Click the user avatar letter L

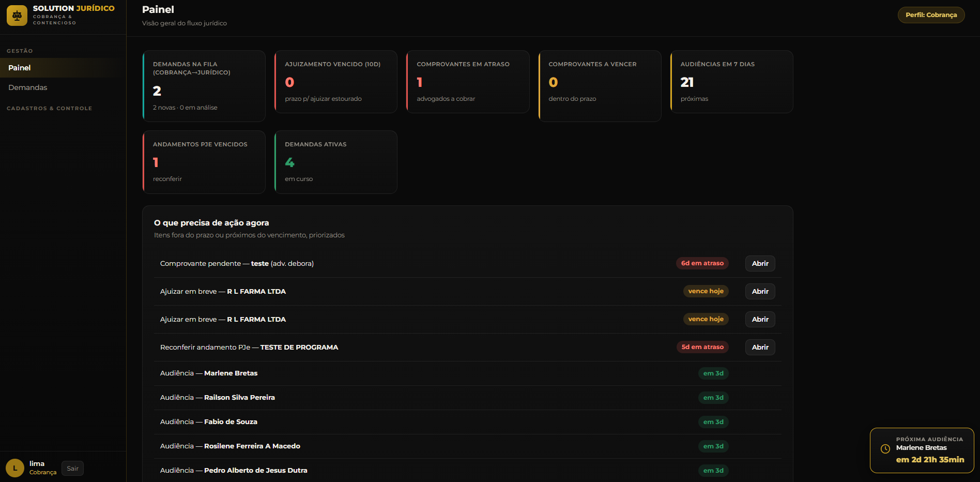click(x=15, y=468)
